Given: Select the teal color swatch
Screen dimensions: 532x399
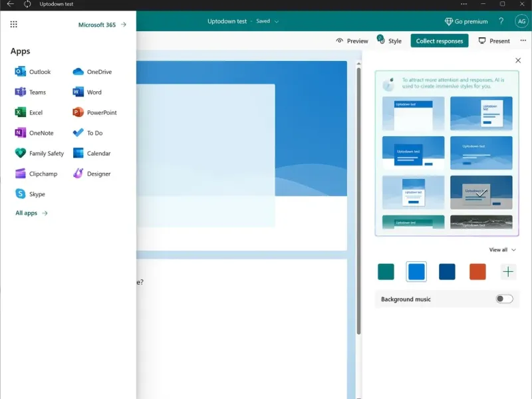Looking at the screenshot, I should click(386, 272).
